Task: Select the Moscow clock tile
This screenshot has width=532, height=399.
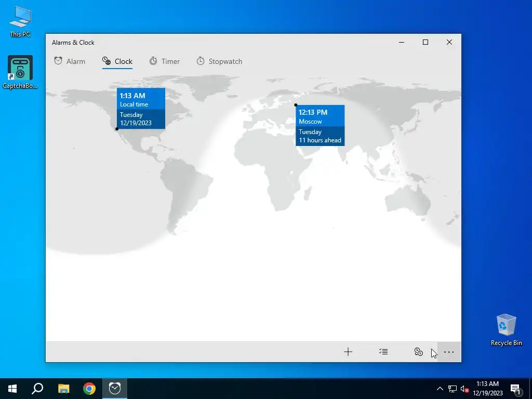Action: point(320,126)
